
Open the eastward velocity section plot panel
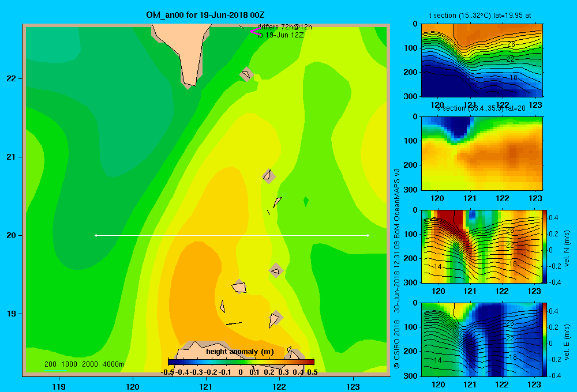482,340
